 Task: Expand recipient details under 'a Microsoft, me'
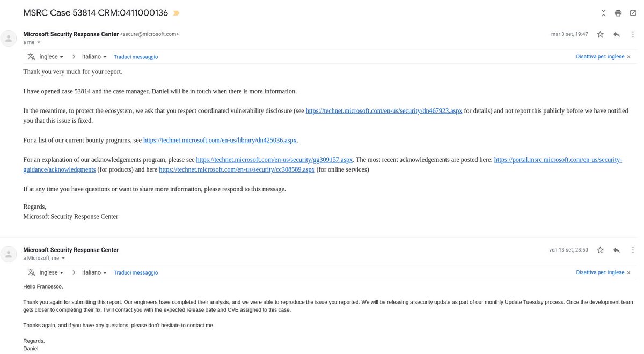pos(63,258)
